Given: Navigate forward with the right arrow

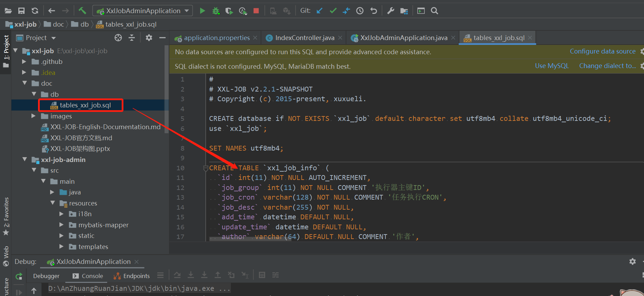Looking at the screenshot, I should [65, 11].
